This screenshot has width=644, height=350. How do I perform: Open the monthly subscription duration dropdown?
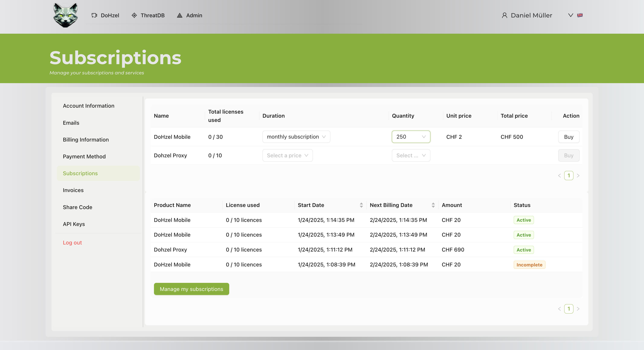coord(296,137)
